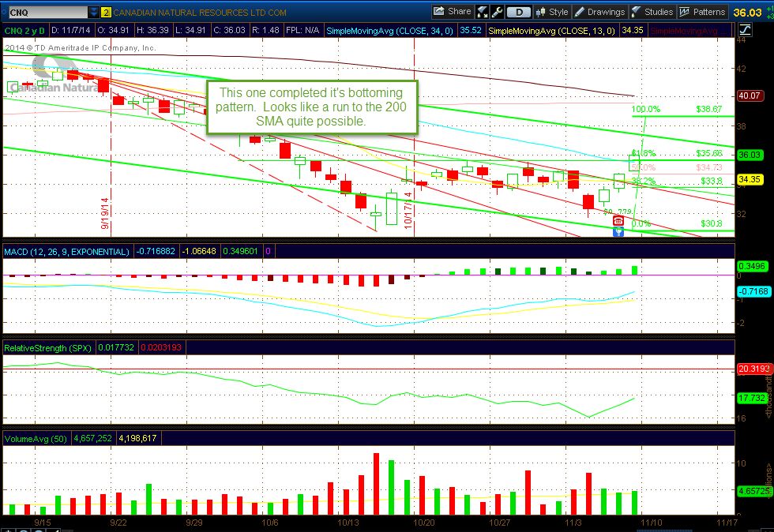Click the 4,198,617 volume average readout
The width and height of the screenshot is (774, 532).
tap(137, 438)
